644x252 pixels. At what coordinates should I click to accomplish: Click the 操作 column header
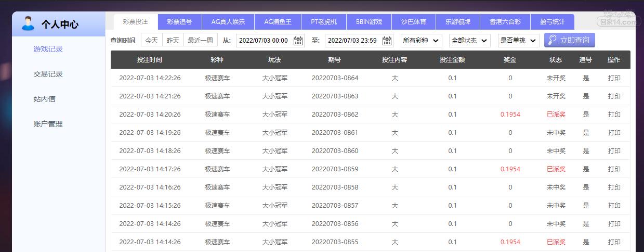click(614, 60)
